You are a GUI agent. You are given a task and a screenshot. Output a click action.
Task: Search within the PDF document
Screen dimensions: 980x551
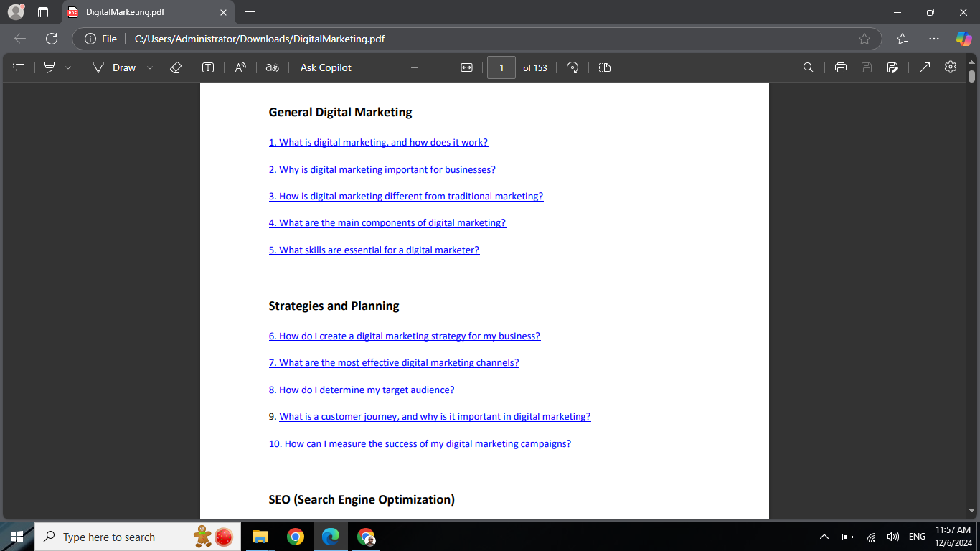coord(809,67)
